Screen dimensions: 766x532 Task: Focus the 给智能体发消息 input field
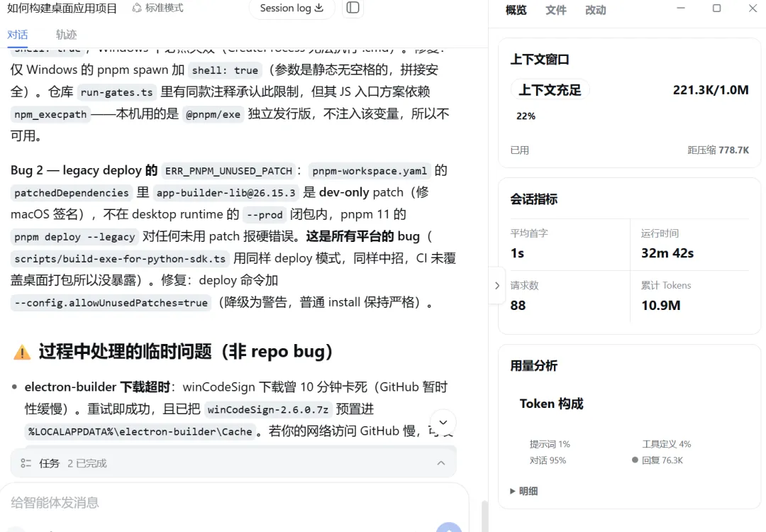[x=235, y=503]
